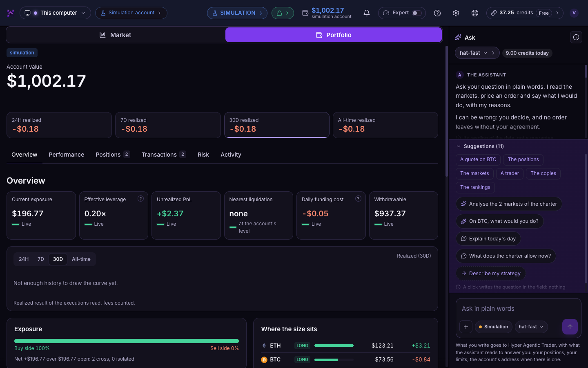
Task: Go to the Risk tab
Action: click(x=203, y=155)
